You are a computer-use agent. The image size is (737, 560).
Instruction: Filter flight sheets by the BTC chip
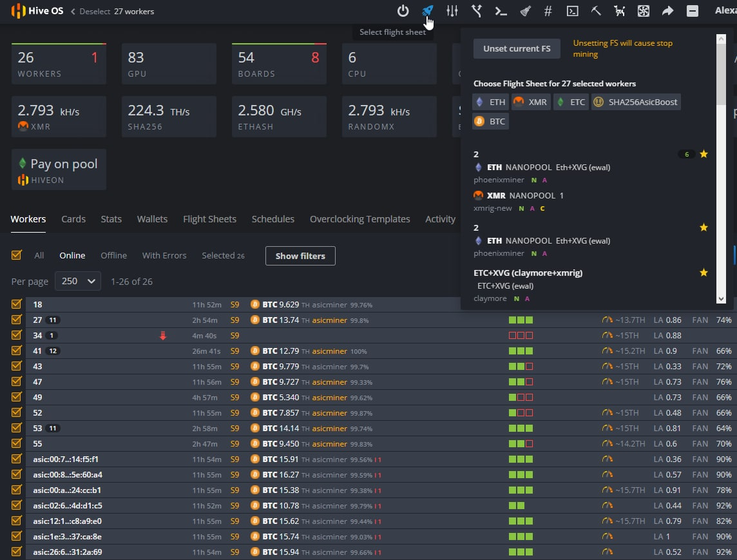[x=491, y=121]
